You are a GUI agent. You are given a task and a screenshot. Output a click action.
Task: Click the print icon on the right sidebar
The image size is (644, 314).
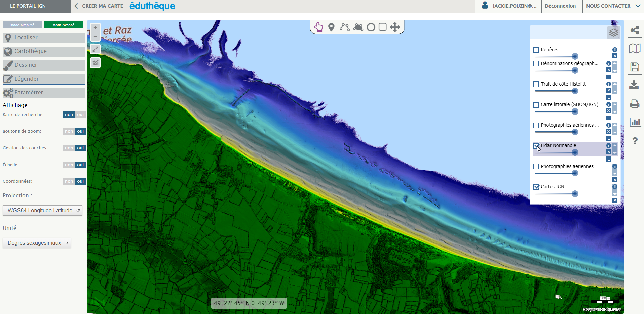coord(635,104)
